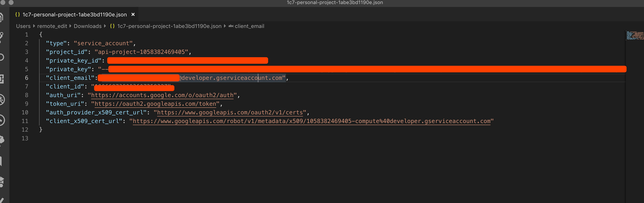Follow the accounts.google.com oauth2 auth link
This screenshot has height=203, width=644.
click(x=162, y=95)
